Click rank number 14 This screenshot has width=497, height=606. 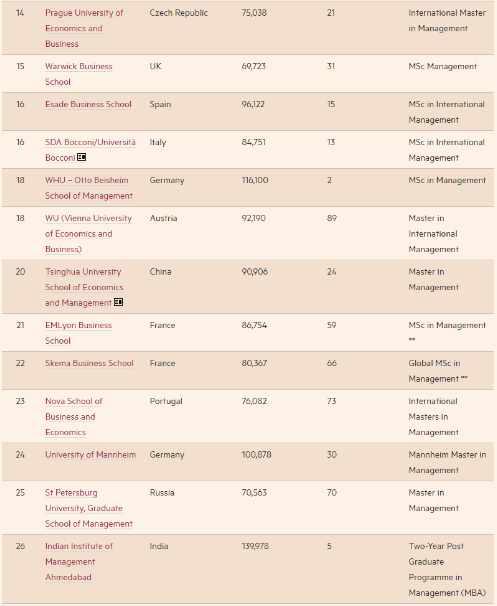click(20, 13)
